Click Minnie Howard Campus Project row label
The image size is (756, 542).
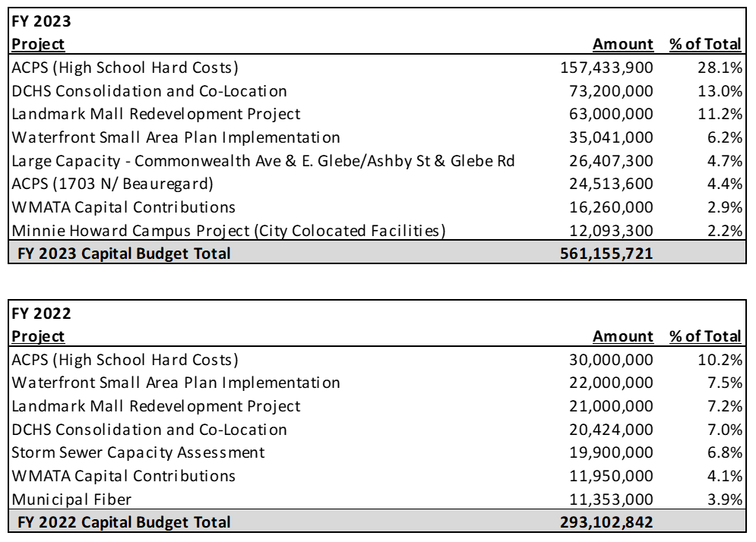click(x=228, y=230)
